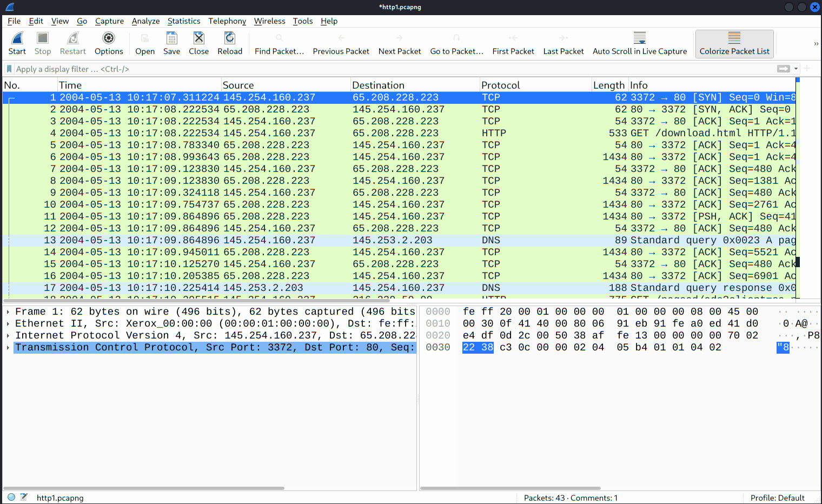Show more toolbar items chevron
This screenshot has width=822, height=504.
pos(816,44)
